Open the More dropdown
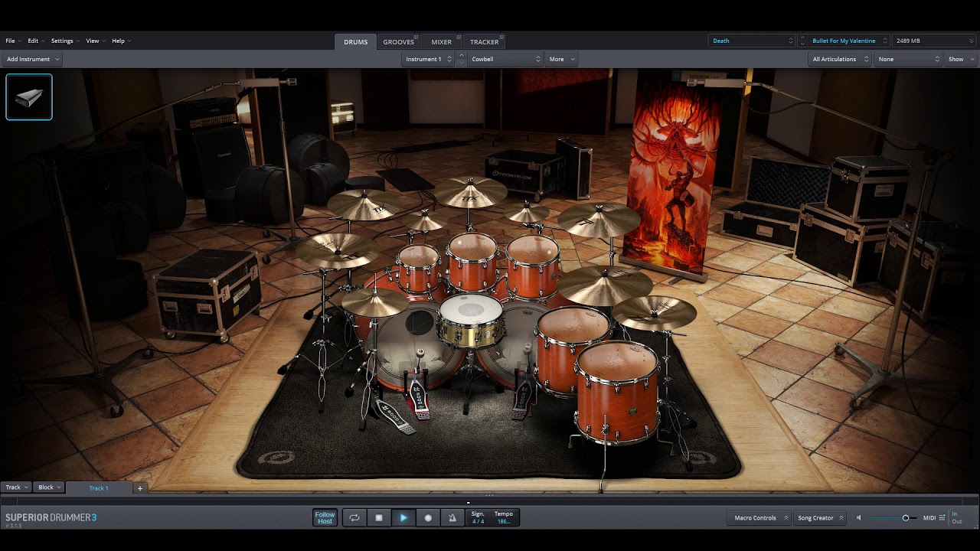 pos(561,59)
